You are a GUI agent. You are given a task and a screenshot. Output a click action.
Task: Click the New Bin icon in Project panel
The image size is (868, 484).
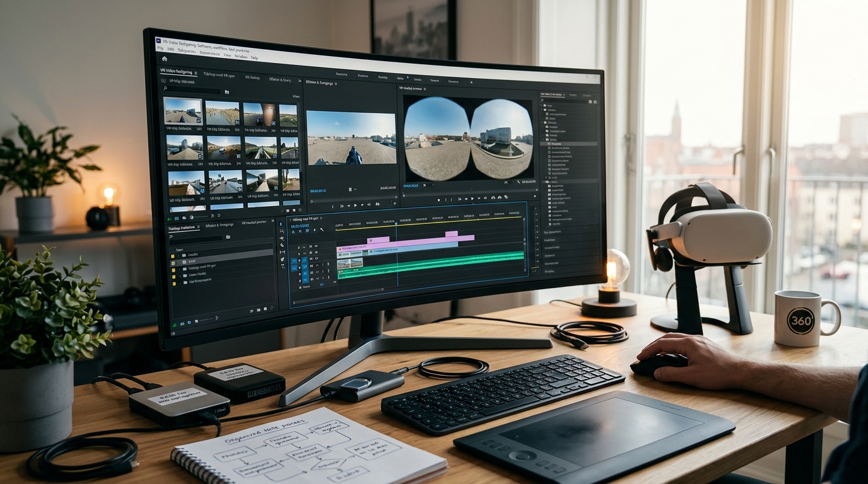pyautogui.click(x=226, y=92)
